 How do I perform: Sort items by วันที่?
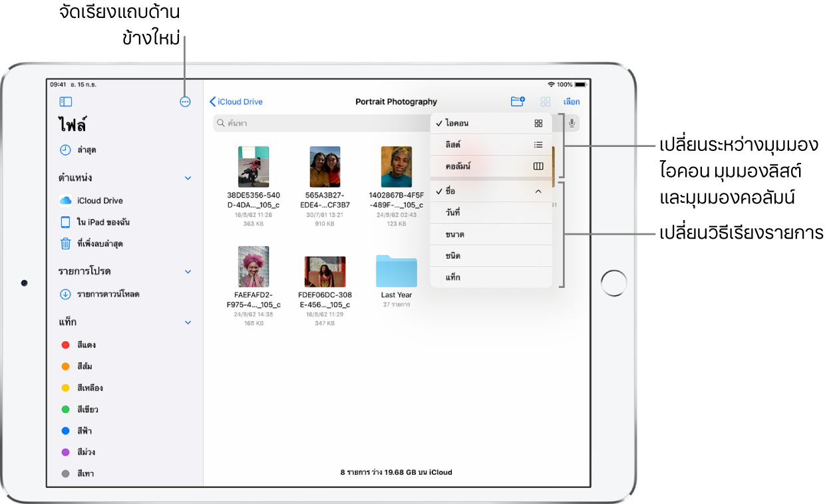tap(491, 213)
